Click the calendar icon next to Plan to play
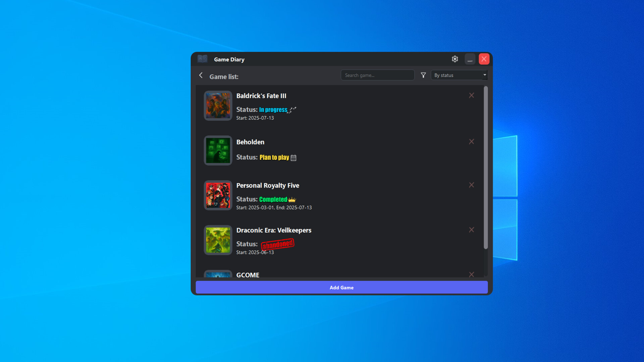 tap(293, 158)
